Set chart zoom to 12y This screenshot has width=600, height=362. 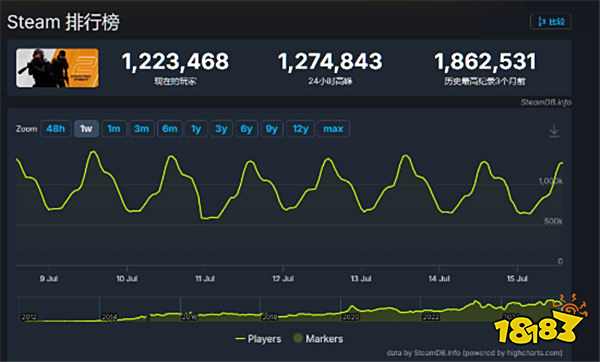point(301,129)
